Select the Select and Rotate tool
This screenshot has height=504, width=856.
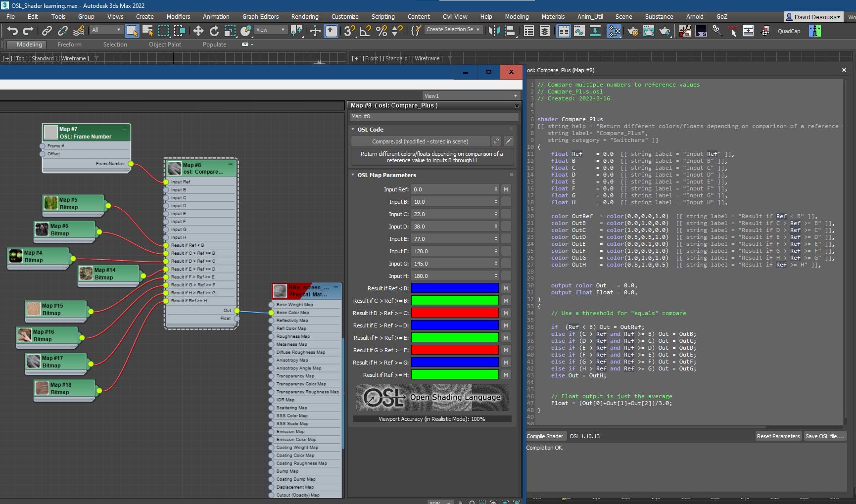pyautogui.click(x=214, y=31)
